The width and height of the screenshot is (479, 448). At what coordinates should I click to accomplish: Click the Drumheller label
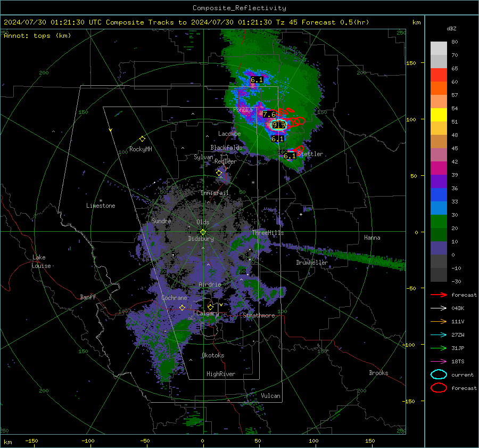312,263
